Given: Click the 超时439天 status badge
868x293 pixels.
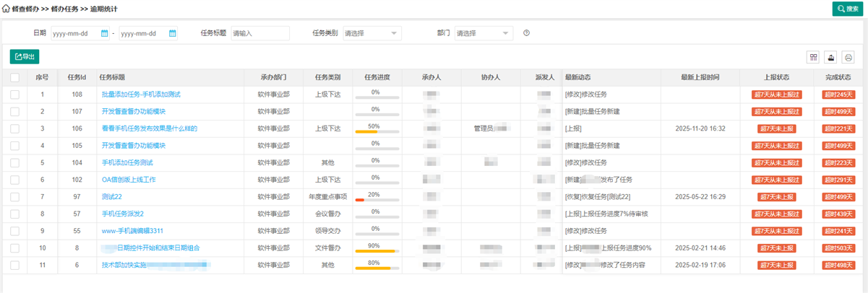Looking at the screenshot, I should point(838,214).
